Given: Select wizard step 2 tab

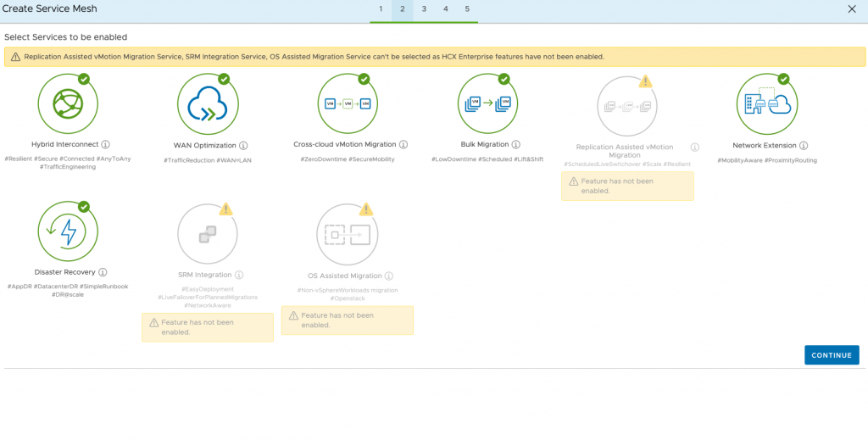Looking at the screenshot, I should click(x=403, y=9).
